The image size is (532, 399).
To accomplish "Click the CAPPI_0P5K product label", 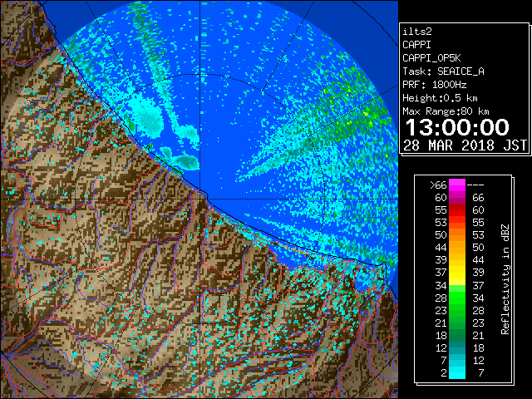I will [431, 58].
